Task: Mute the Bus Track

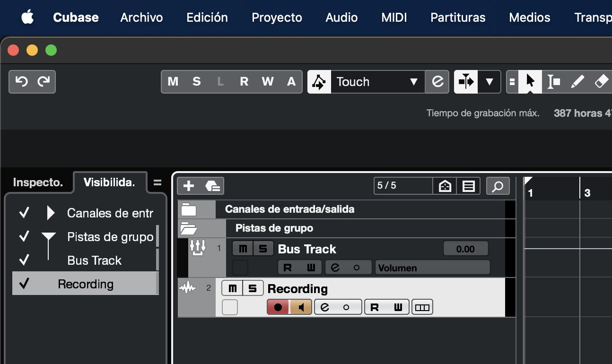Action: click(243, 249)
